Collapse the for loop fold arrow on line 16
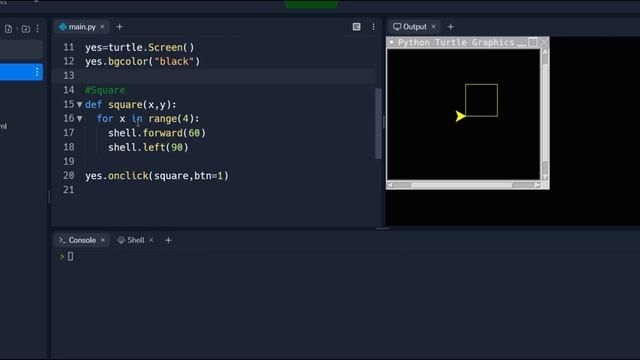Screen dimensions: 640x360 tap(80, 119)
